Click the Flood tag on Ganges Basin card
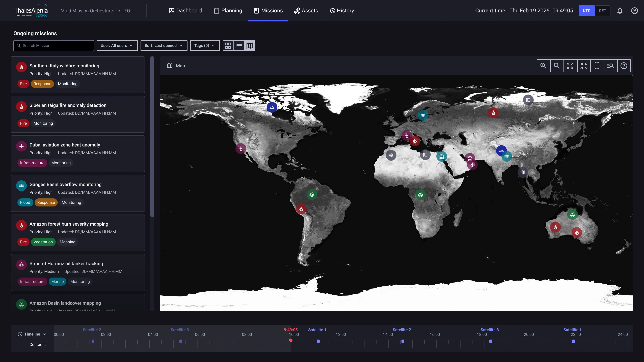644x362 pixels. point(25,202)
